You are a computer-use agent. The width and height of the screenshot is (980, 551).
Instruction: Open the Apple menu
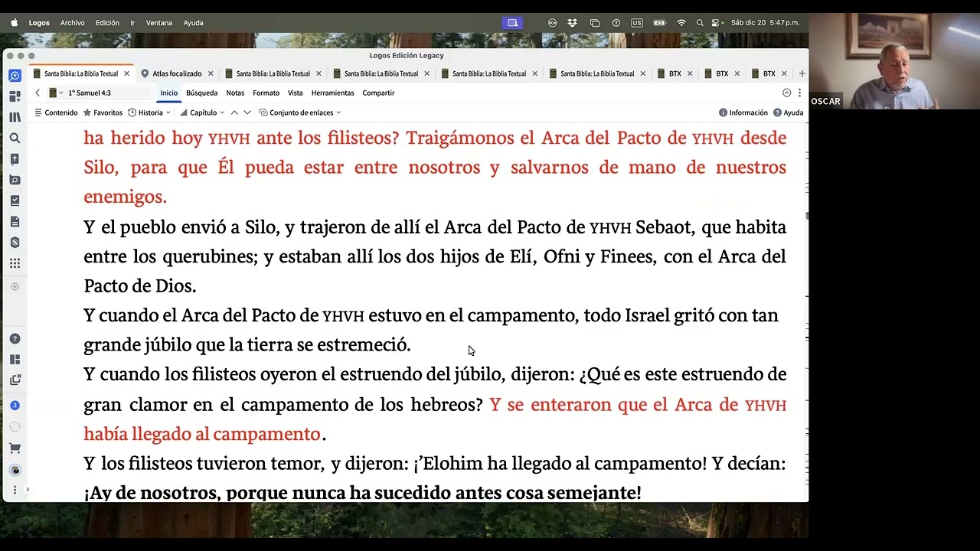[14, 23]
